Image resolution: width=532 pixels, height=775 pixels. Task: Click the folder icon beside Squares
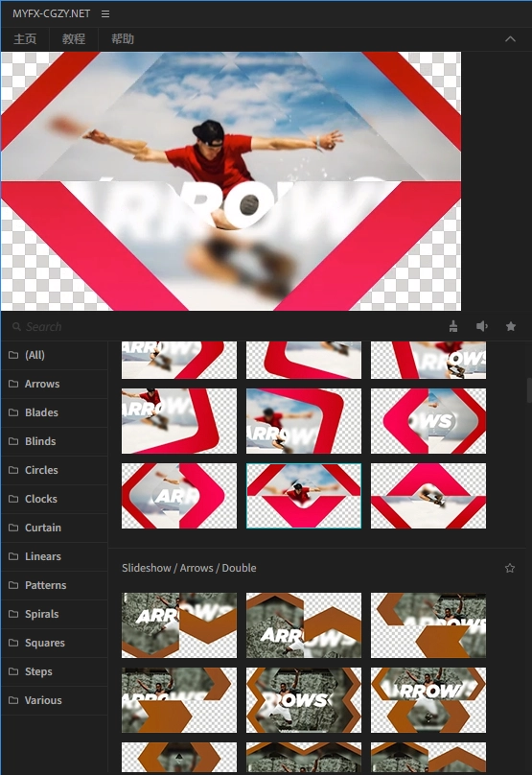click(x=13, y=643)
